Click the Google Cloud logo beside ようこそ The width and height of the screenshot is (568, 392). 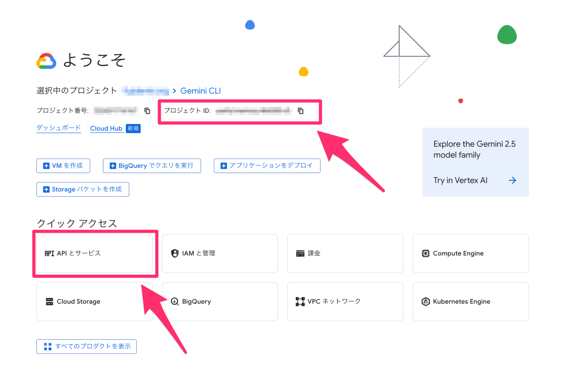pos(46,61)
